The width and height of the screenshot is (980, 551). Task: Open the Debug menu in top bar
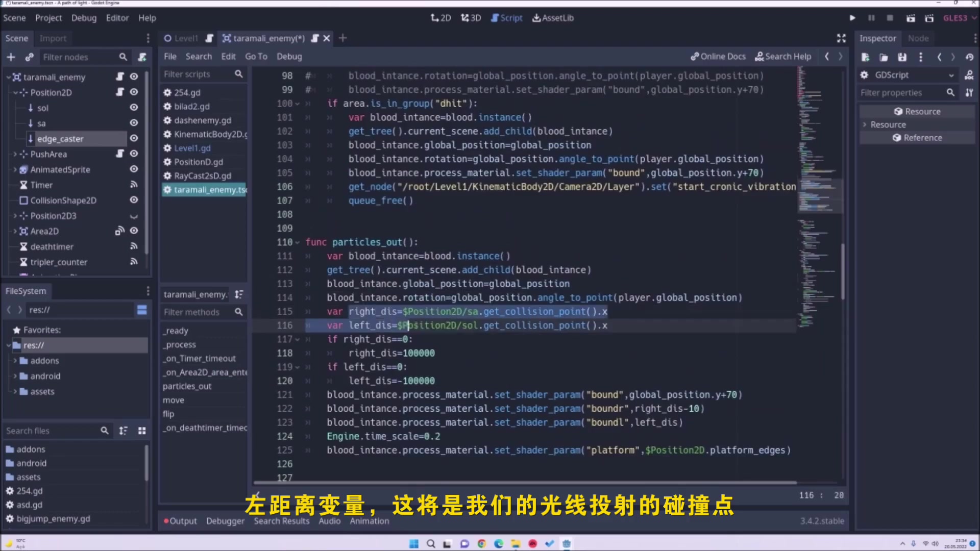(x=84, y=18)
